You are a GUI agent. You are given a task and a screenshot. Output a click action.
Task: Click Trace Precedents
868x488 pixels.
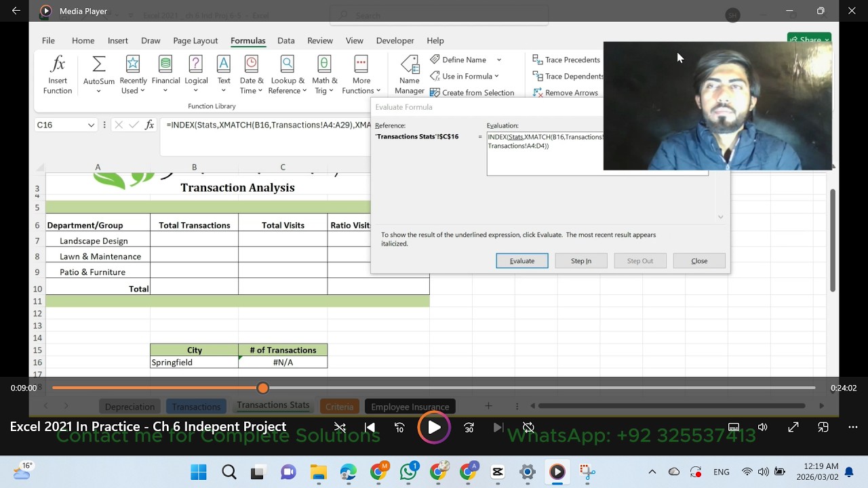pos(566,60)
